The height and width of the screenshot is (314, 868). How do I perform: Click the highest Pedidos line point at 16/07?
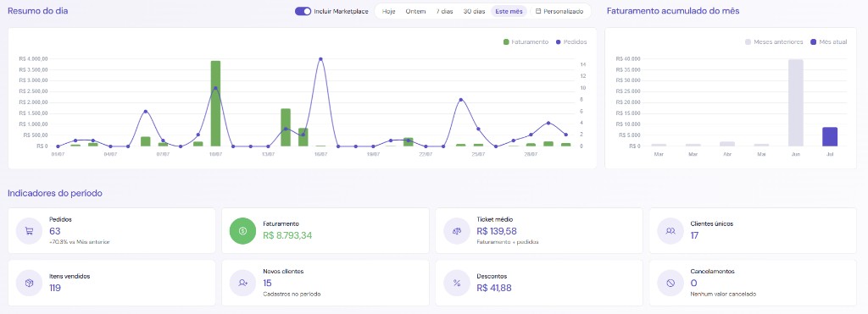[x=320, y=59]
